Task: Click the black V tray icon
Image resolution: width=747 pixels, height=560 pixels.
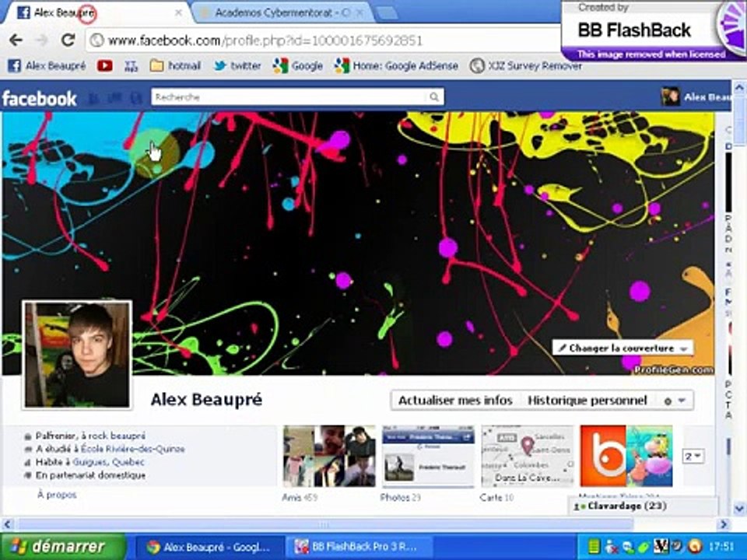Action: coord(661,546)
